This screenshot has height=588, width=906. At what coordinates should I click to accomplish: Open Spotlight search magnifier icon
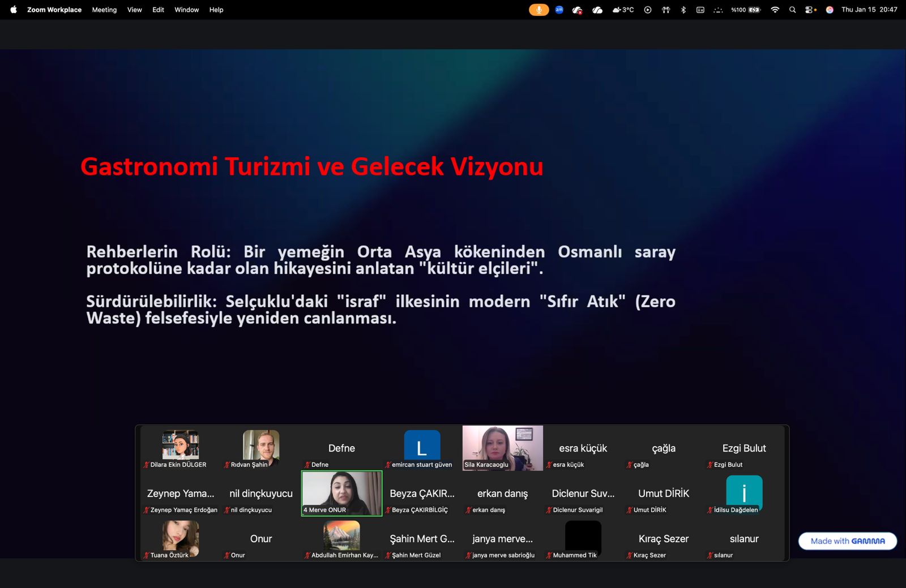792,10
